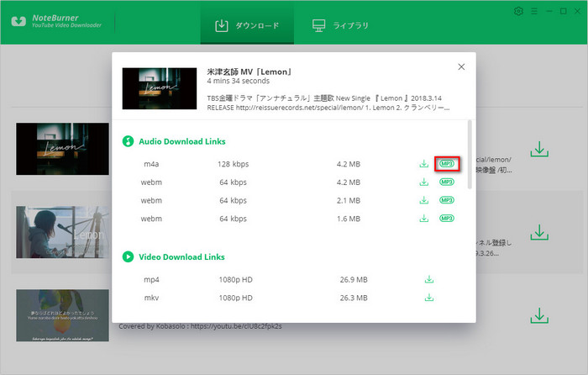Download the m4a 128 kbps audio

tap(423, 164)
